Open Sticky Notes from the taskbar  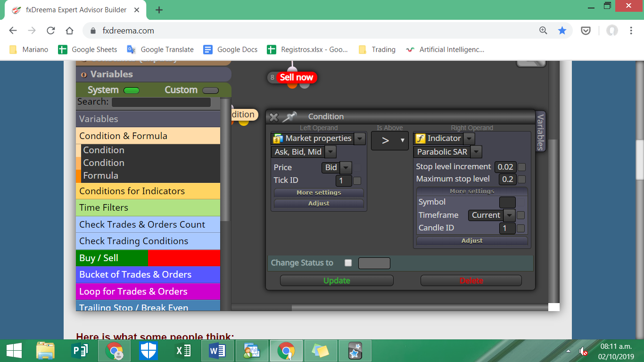coord(320,351)
